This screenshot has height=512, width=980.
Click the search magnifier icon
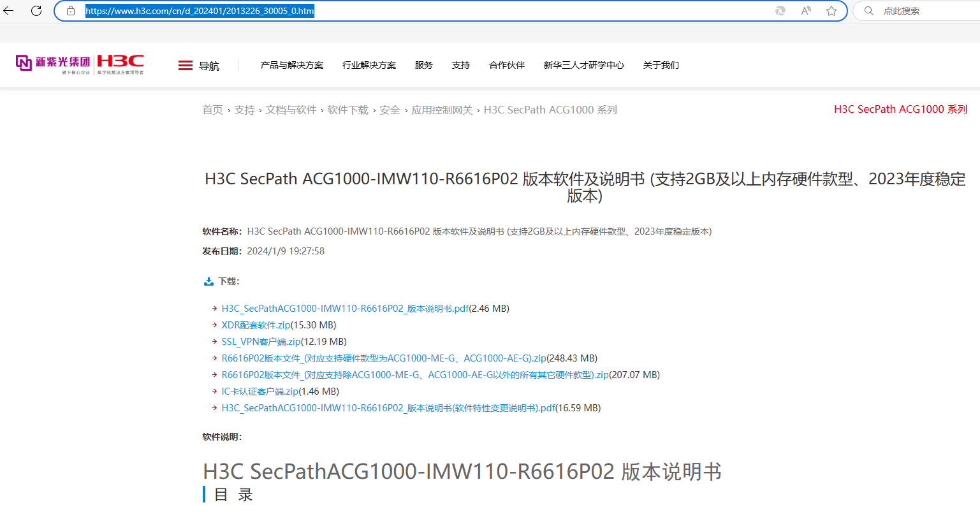[868, 11]
